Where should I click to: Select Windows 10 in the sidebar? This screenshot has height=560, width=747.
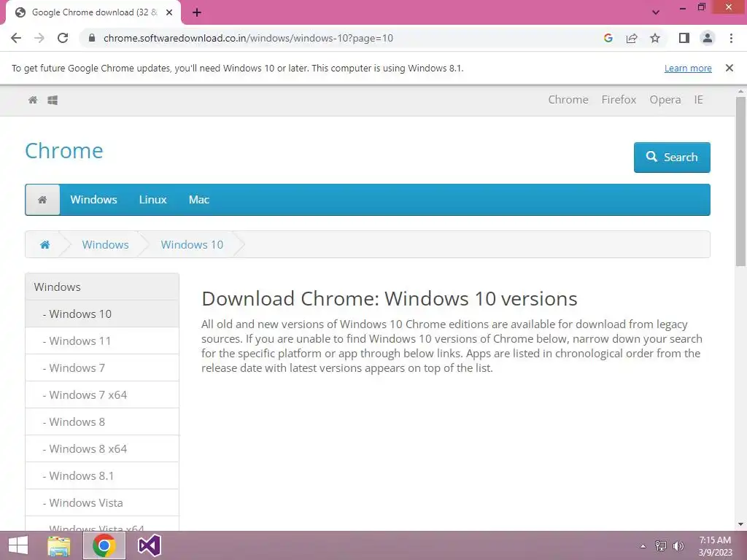(x=102, y=314)
